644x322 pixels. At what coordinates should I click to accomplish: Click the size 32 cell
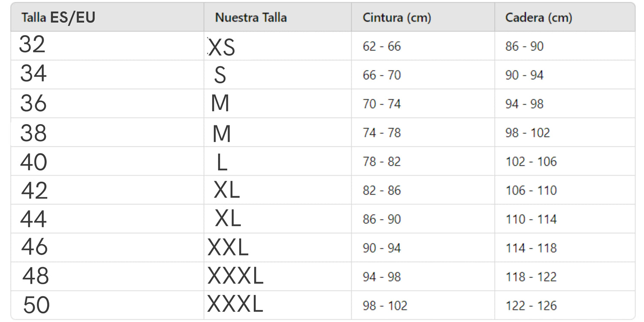(x=32, y=44)
